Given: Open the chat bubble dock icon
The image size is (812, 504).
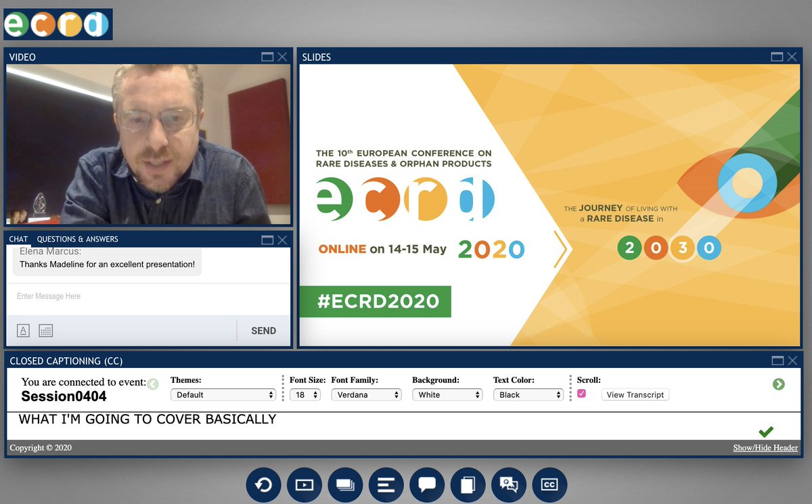Looking at the screenshot, I should coord(427,484).
